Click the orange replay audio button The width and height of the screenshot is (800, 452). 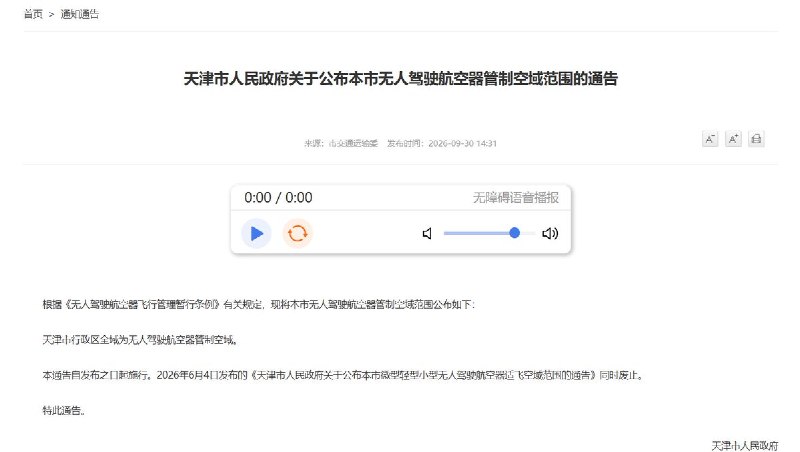coord(297,234)
